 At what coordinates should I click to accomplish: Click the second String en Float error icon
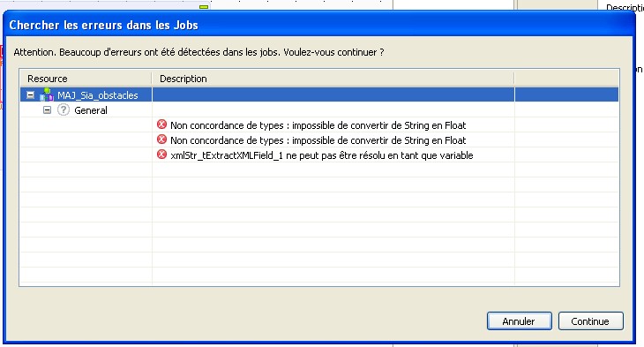[161, 140]
